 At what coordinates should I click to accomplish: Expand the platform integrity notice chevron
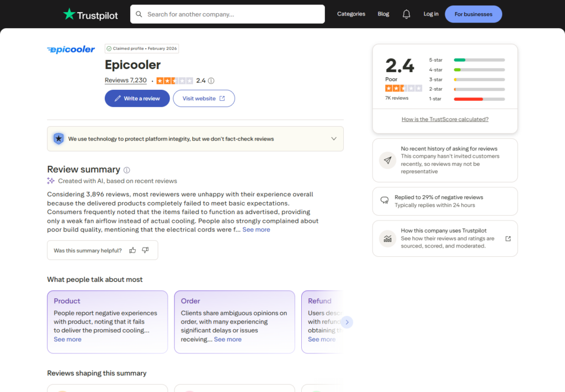pos(334,138)
